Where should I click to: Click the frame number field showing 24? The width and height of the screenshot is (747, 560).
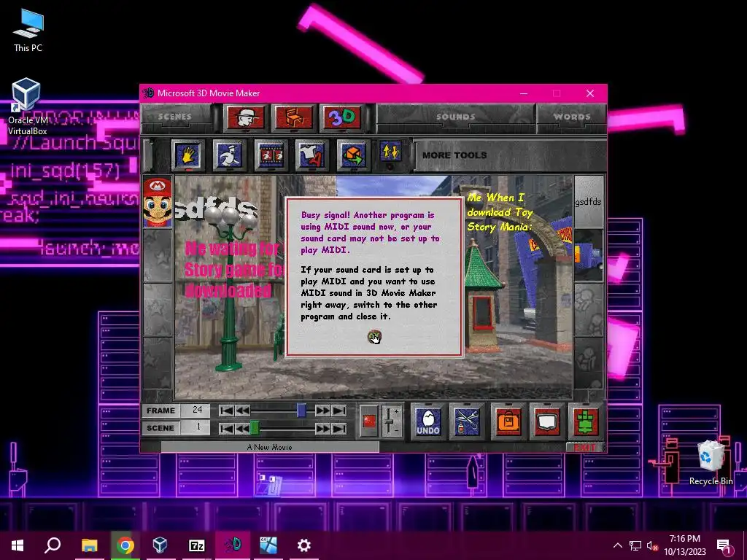196,410
